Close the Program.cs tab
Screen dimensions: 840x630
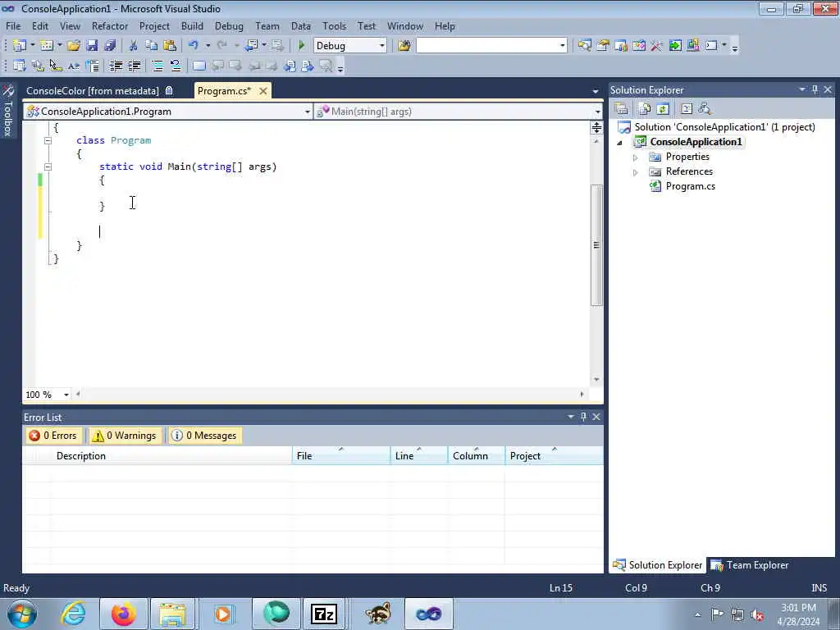click(x=263, y=91)
